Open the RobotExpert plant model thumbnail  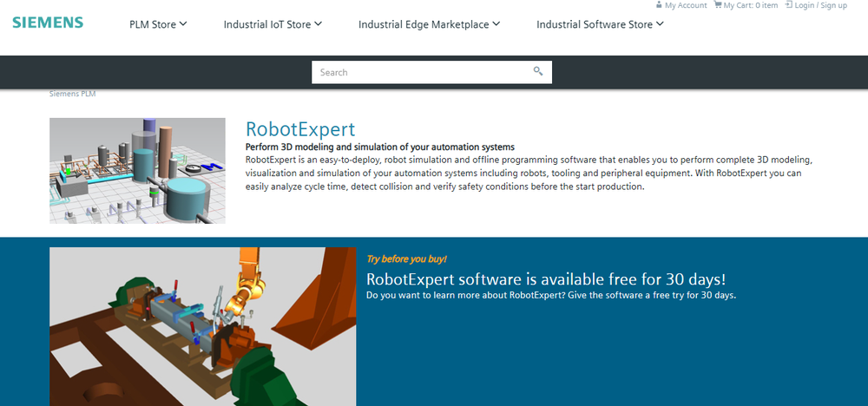(x=137, y=170)
